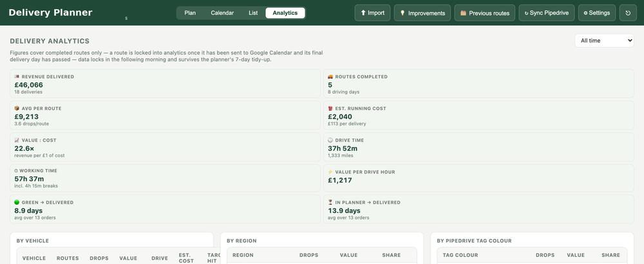Click the 18 deliveries subtext

28,92
